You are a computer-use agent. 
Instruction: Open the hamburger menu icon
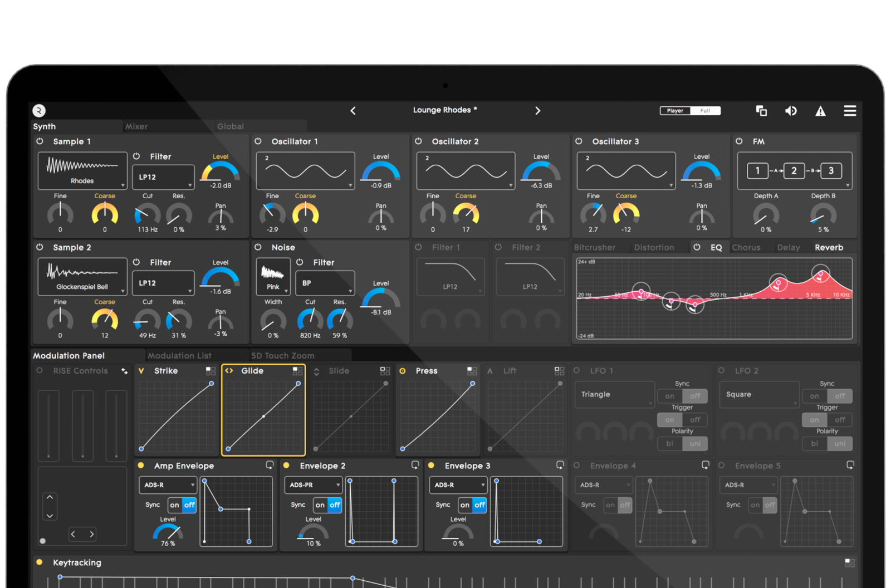(x=850, y=111)
